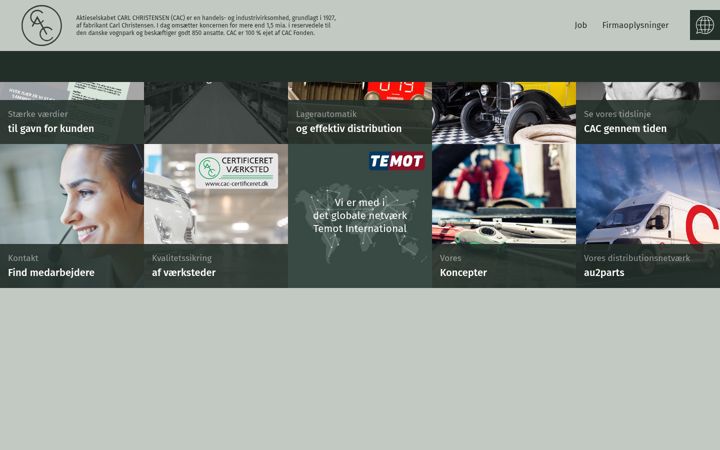Open the 'Koncepter' tile

[x=504, y=266]
